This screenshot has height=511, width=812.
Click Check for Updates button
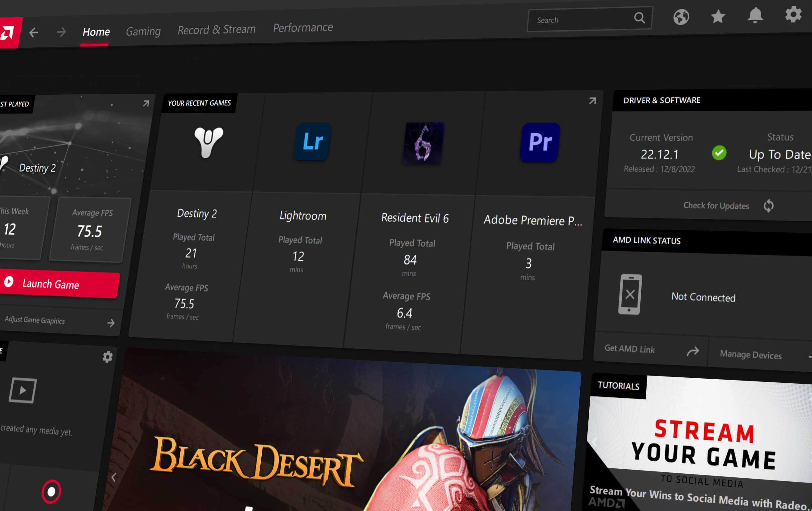pos(715,206)
